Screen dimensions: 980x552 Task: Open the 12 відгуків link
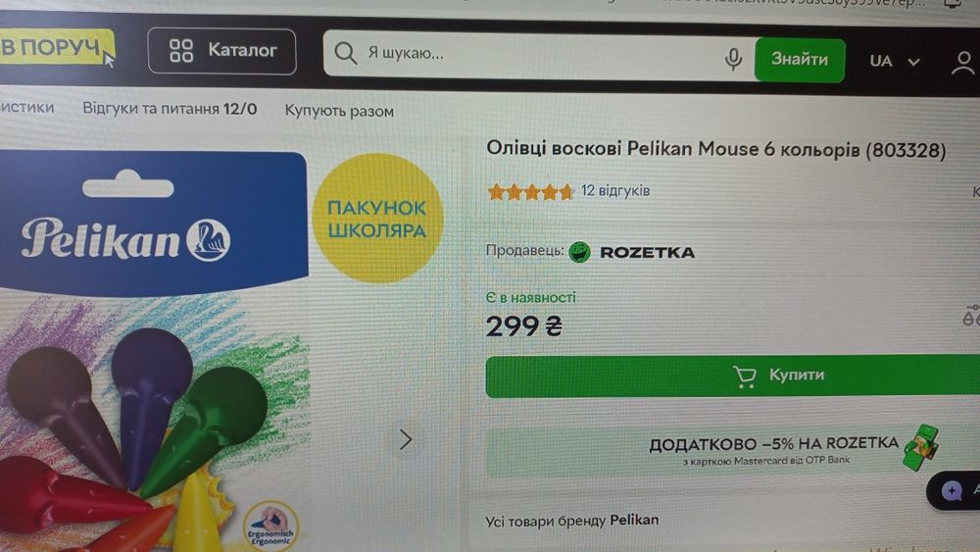pos(615,190)
